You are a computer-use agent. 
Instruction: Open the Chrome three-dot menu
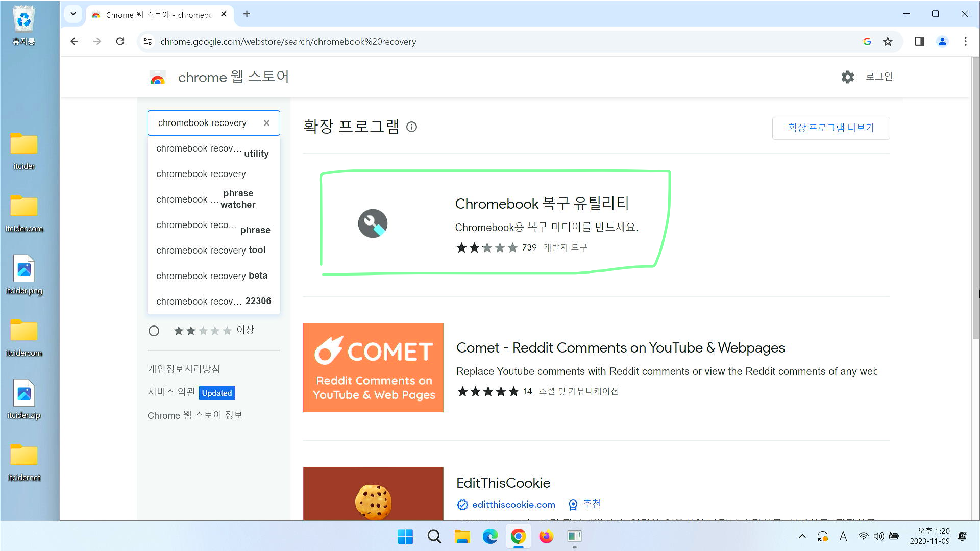[965, 42]
